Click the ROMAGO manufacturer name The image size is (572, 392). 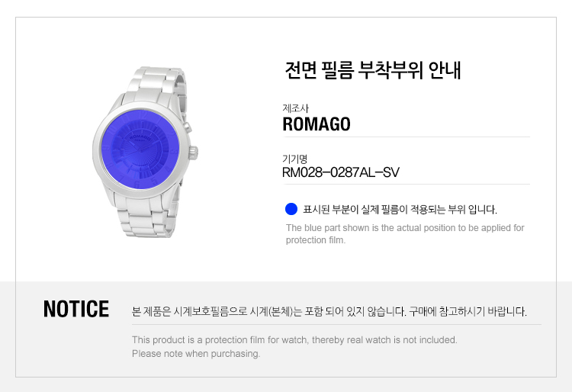click(x=317, y=124)
